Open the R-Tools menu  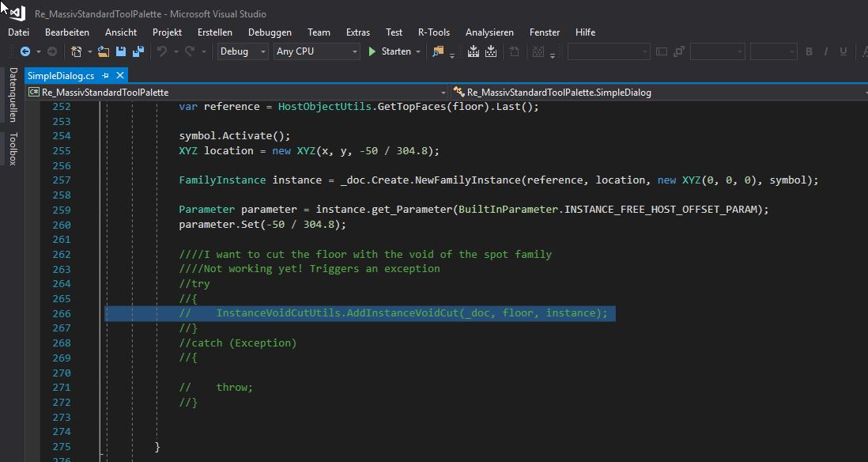(434, 32)
